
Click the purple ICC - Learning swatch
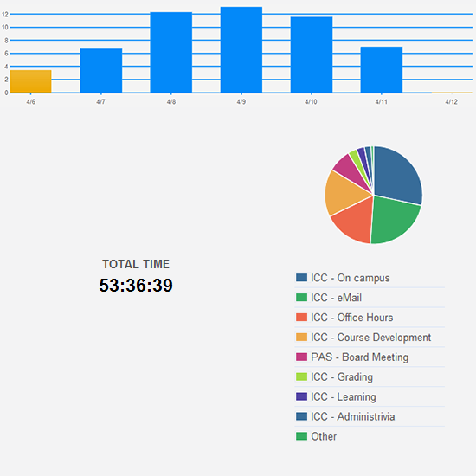pyautogui.click(x=301, y=396)
